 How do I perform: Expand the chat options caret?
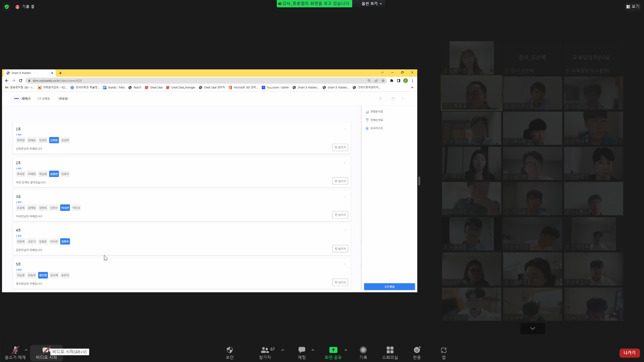(x=313, y=350)
